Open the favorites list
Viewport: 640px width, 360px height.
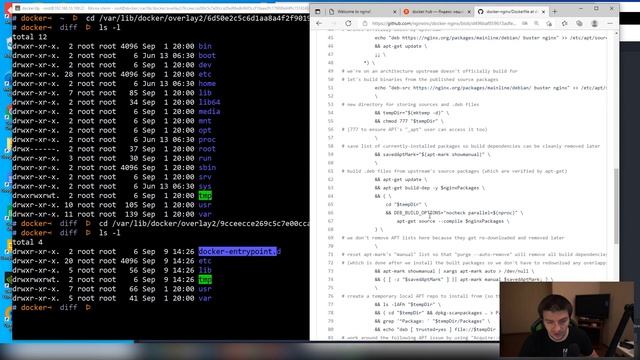[x=564, y=24]
